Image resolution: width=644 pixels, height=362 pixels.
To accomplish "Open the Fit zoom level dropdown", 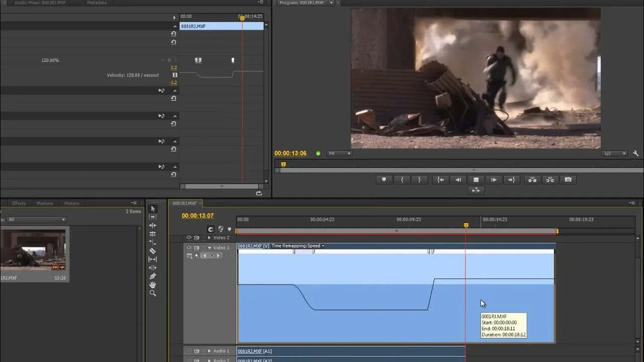I will coord(339,153).
